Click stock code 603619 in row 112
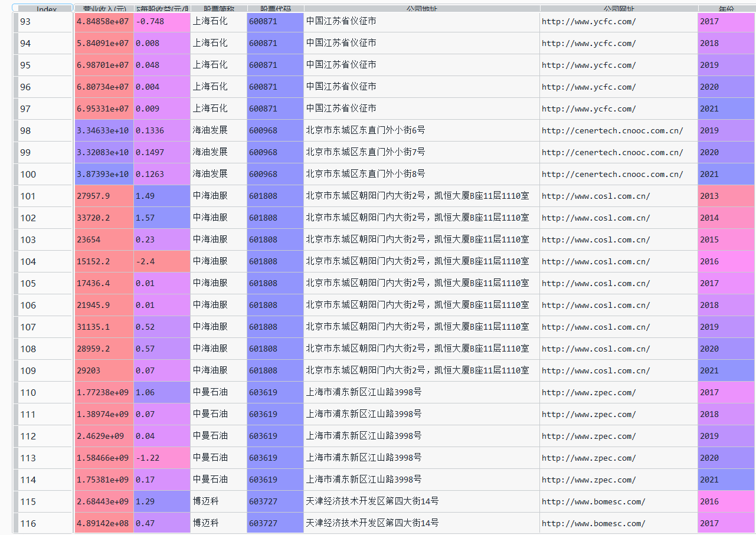 coord(275,436)
